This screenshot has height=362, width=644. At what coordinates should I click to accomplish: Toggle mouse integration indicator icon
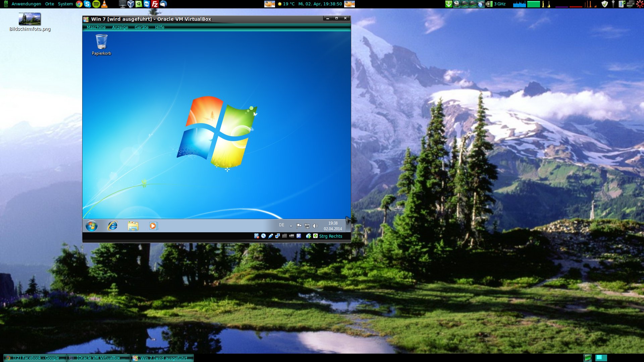308,236
